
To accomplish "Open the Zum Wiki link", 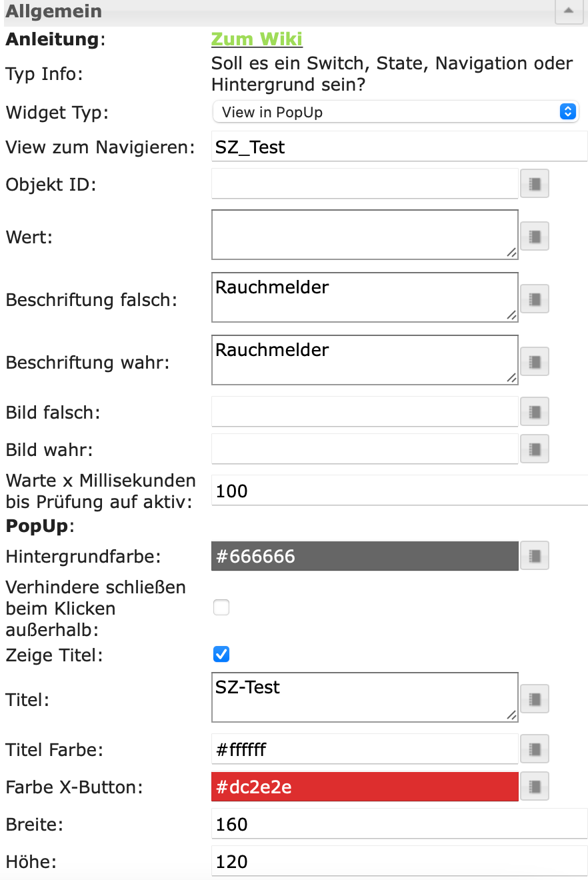I will tap(257, 39).
